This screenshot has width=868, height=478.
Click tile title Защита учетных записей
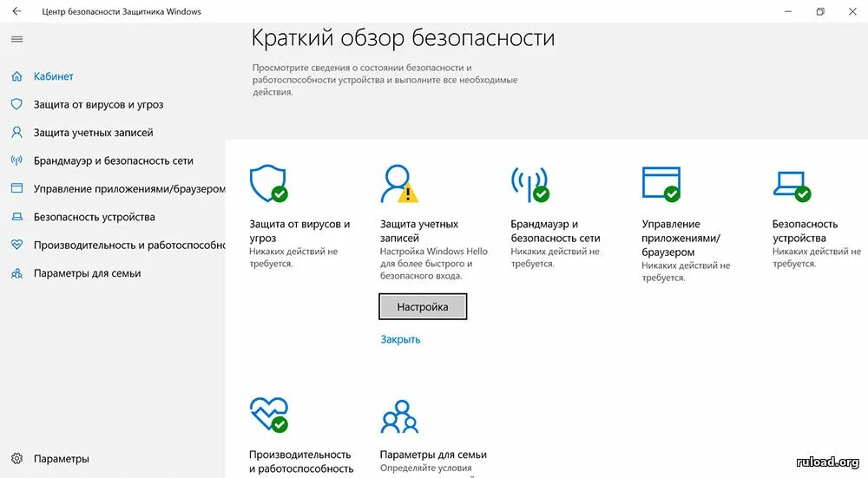point(419,231)
